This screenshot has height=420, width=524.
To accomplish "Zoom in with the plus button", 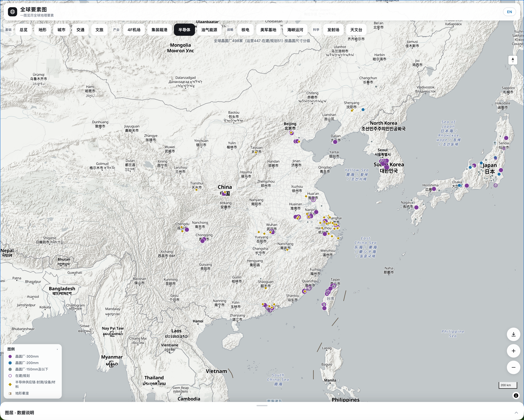I will tap(513, 351).
